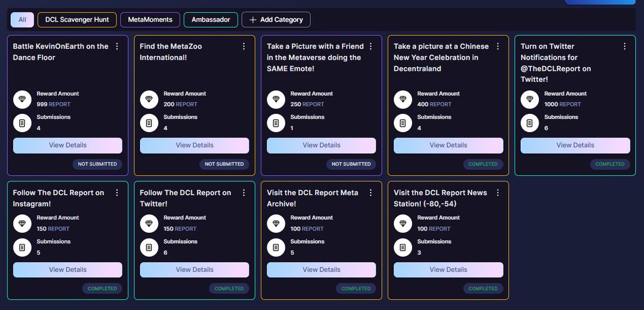The image size is (644, 310).
Task: Click reward diamond icon on Battle KevinOnEarth card
Action: [22, 99]
